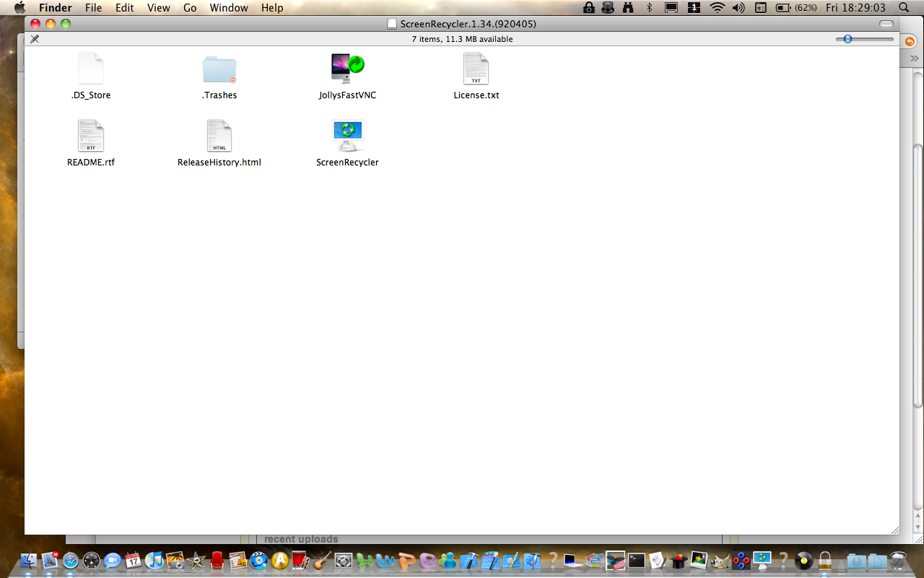Click the padlock menu bar icon
Screen dimensions: 924x578
589,8
